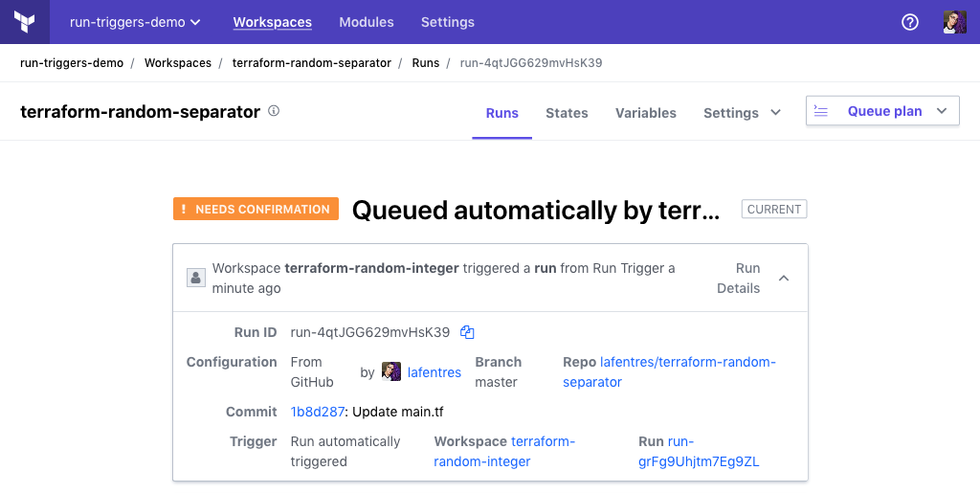Click Runs breadcrumb link
The height and width of the screenshot is (493, 980).
pyautogui.click(x=426, y=63)
